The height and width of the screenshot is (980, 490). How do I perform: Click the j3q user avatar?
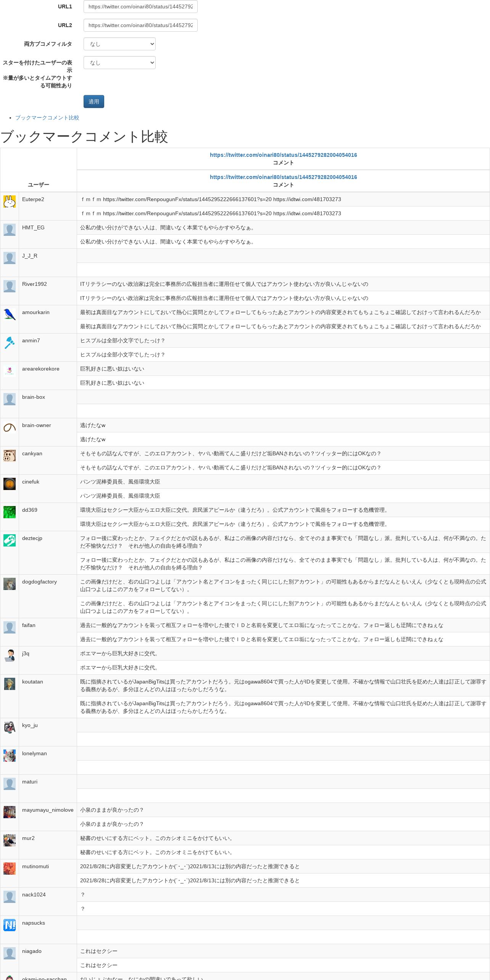(x=10, y=656)
